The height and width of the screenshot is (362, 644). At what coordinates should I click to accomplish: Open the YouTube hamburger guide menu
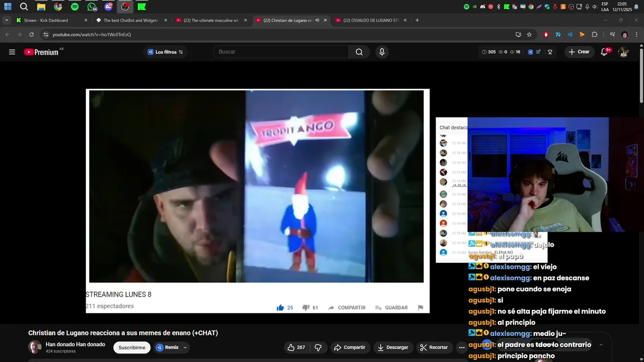12,52
